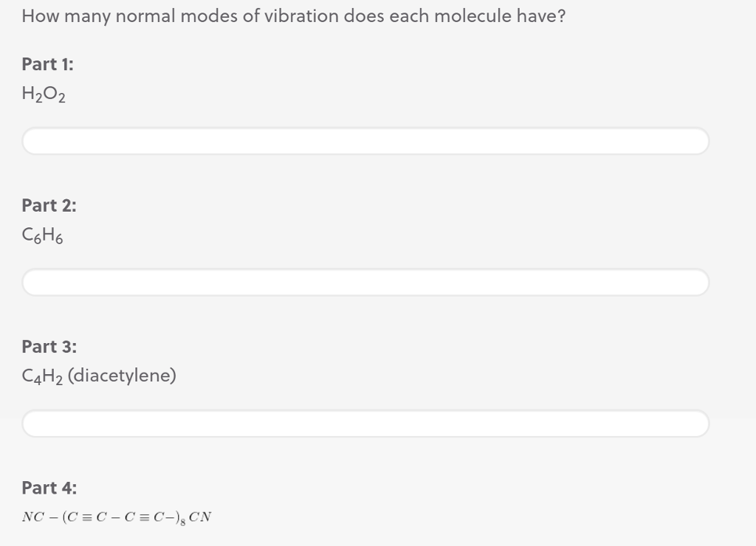Click inside the benzene answer box

[365, 282]
